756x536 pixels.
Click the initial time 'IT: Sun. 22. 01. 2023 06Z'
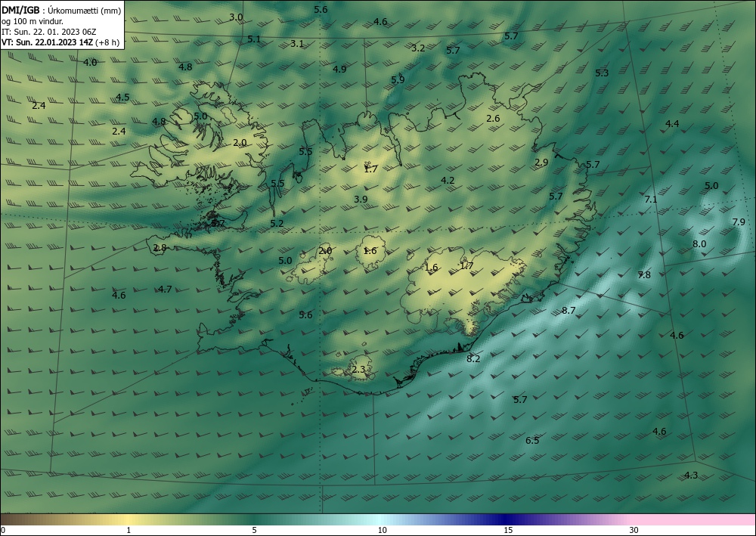(x=49, y=31)
